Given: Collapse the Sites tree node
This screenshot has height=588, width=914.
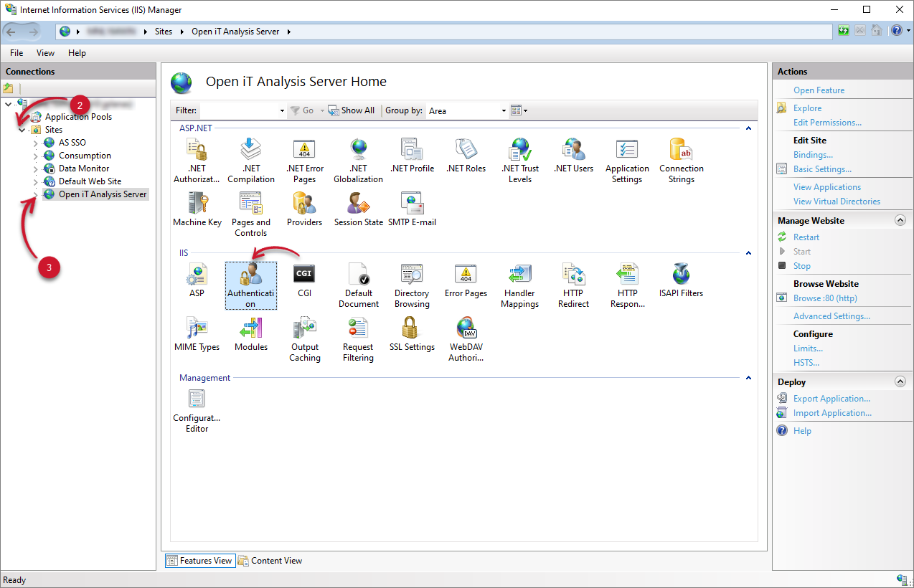Looking at the screenshot, I should click(x=22, y=130).
